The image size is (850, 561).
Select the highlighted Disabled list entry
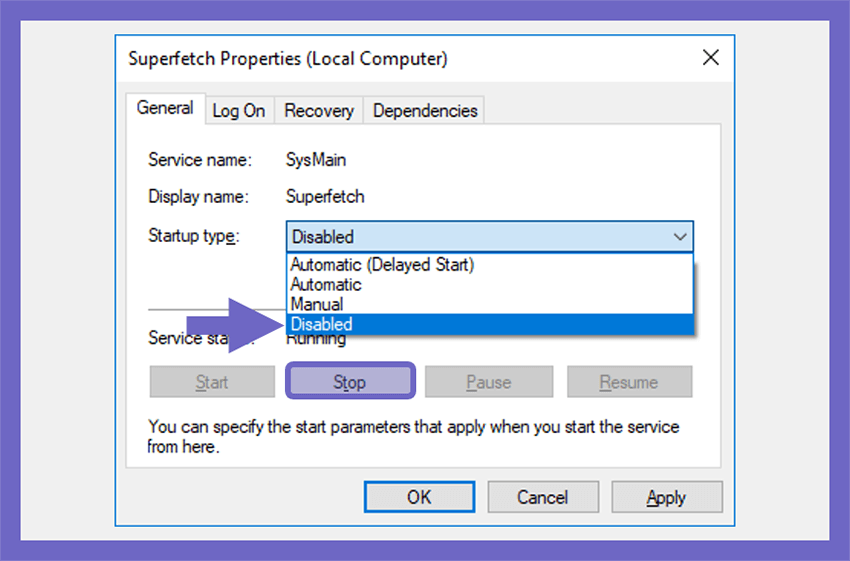(x=490, y=324)
